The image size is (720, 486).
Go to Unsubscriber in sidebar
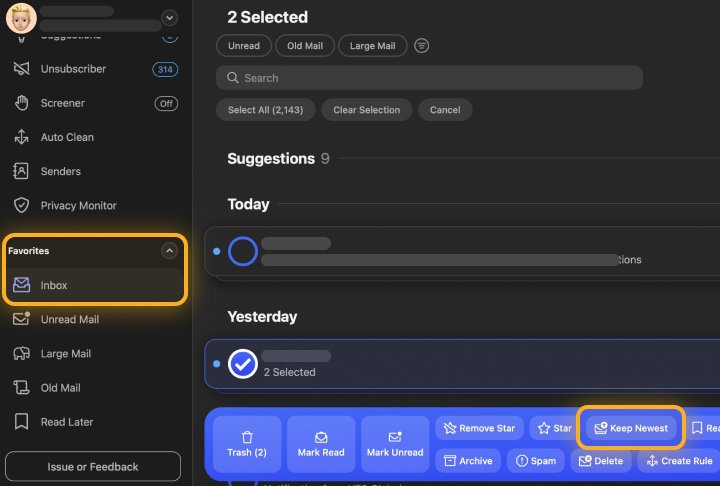73,69
